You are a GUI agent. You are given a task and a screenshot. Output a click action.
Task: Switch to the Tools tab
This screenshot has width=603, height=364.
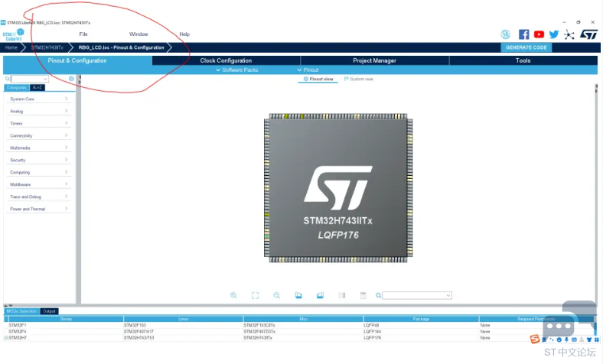(x=523, y=60)
